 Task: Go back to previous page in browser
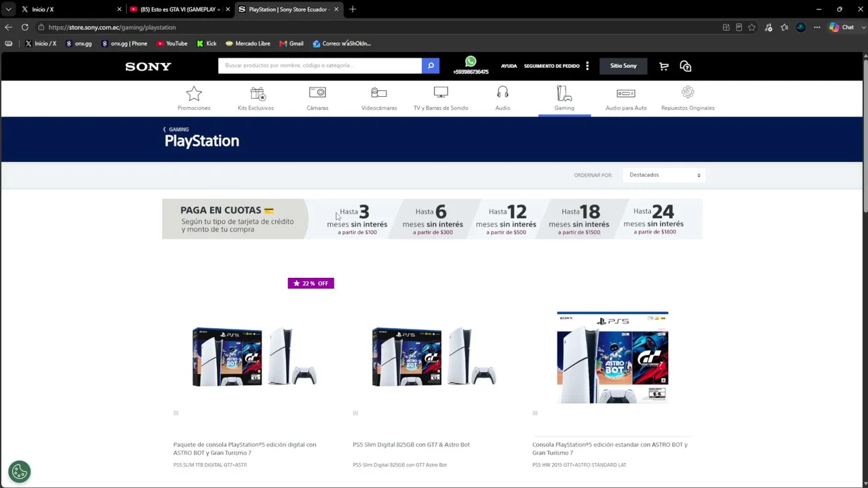[x=8, y=27]
